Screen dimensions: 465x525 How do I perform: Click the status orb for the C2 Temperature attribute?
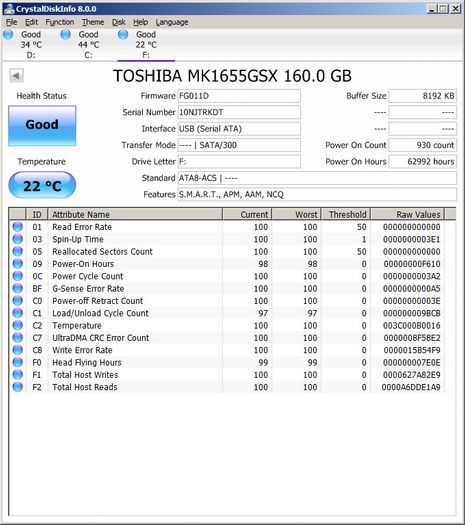point(17,325)
